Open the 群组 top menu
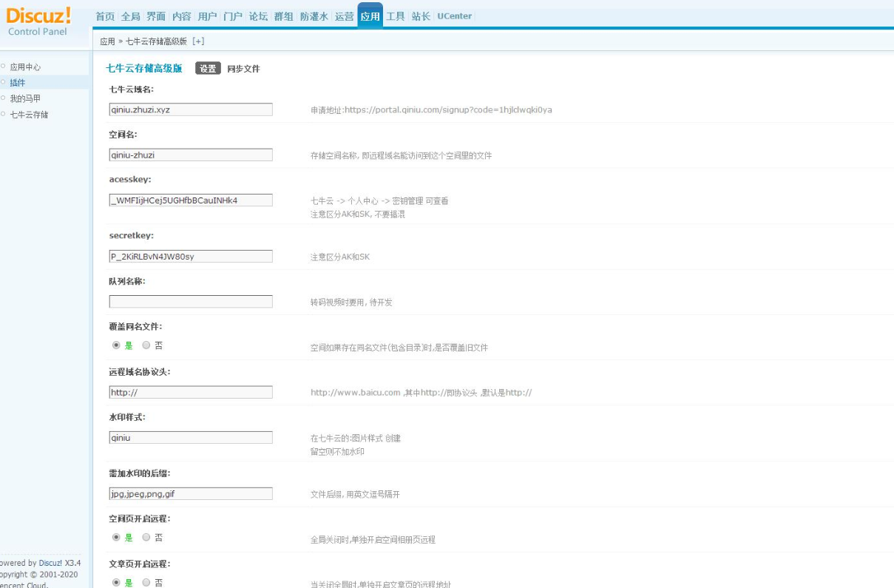The image size is (894, 588). 284,16
